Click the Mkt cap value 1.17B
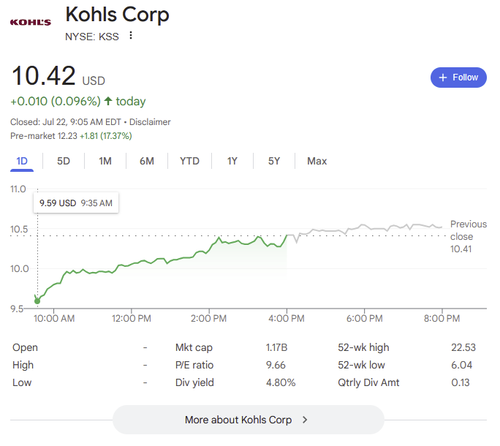Viewport: 500px width, 446px height. click(276, 348)
